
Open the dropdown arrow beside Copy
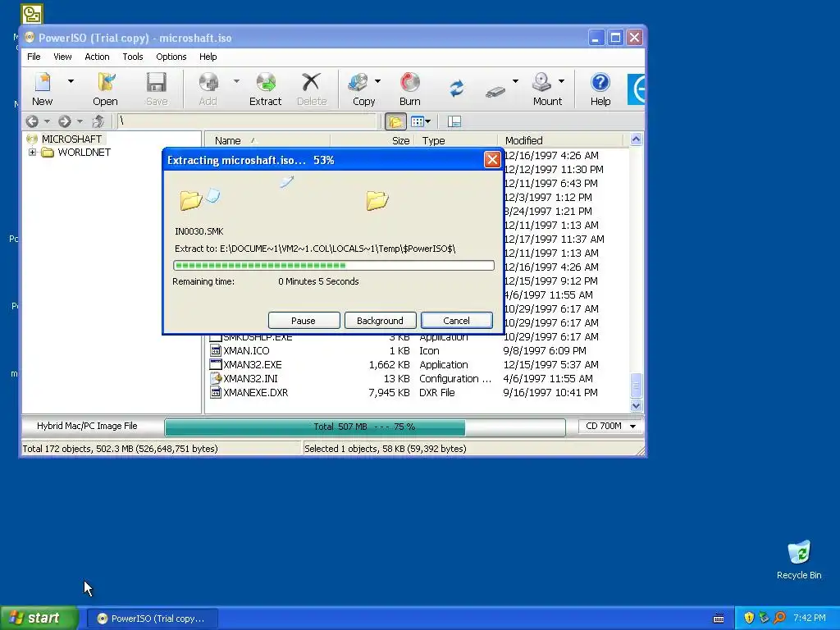(377, 81)
